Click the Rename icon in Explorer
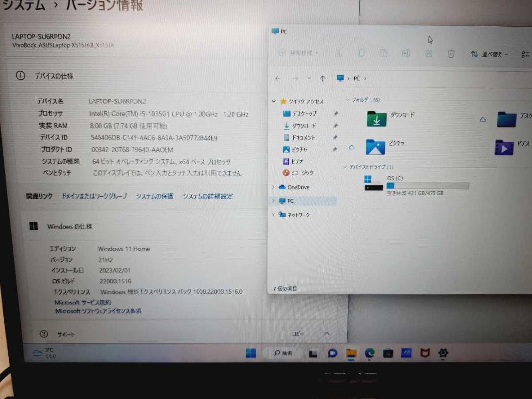The height and width of the screenshot is (399, 532). (406, 53)
